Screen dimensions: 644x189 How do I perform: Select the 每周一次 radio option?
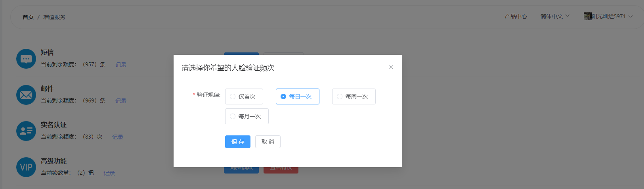pos(354,96)
